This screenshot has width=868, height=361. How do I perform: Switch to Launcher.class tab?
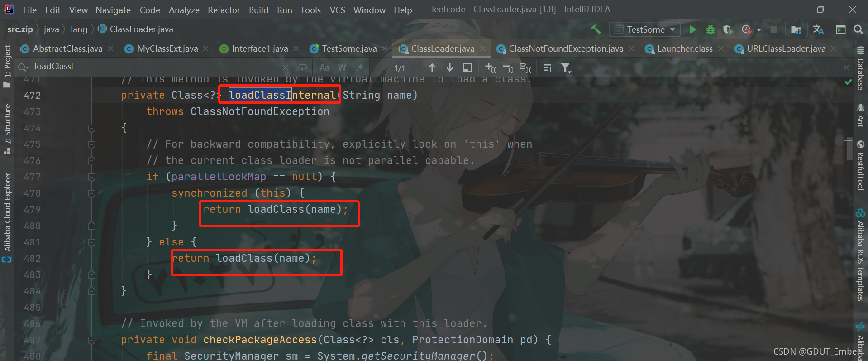(x=685, y=48)
